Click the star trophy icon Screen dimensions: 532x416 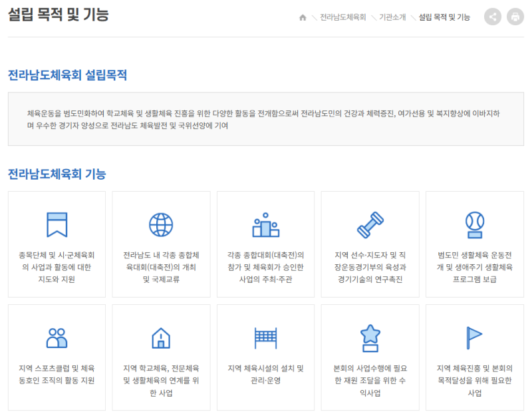(370, 338)
